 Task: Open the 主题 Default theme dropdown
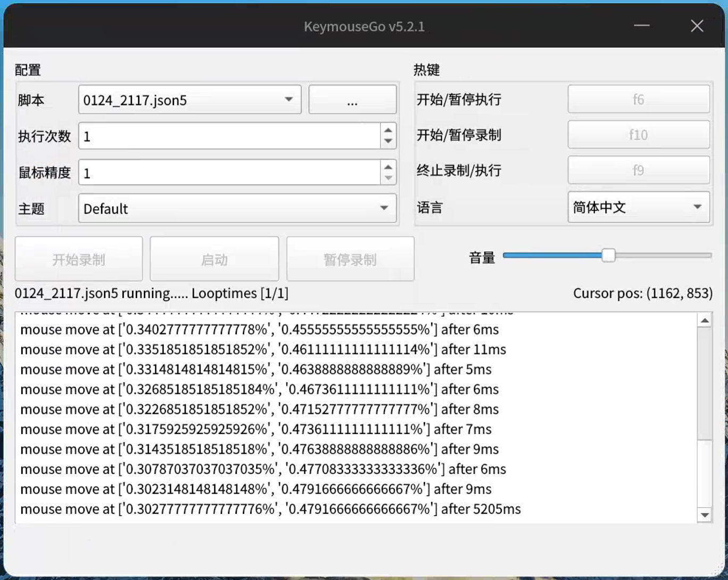[237, 208]
